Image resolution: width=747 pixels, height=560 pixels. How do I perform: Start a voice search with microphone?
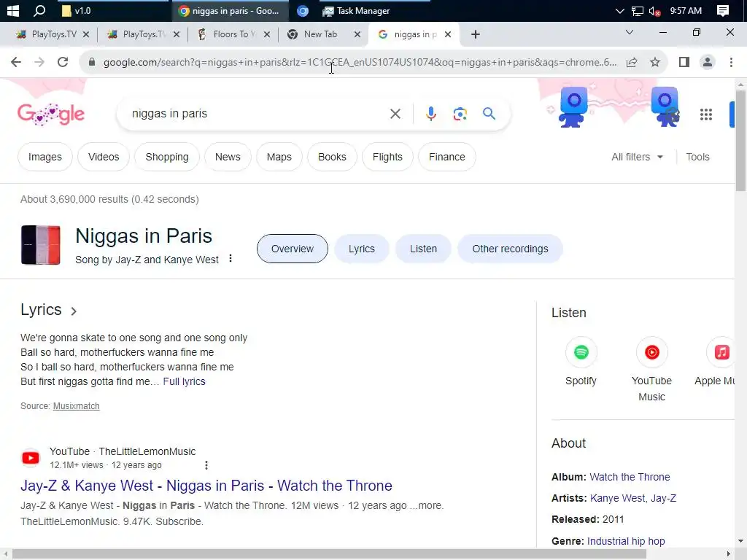[x=431, y=114]
